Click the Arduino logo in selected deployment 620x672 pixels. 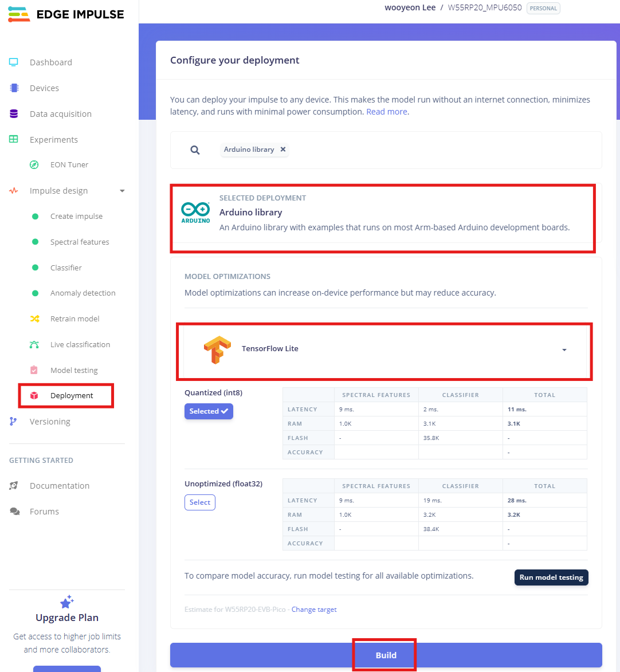pyautogui.click(x=195, y=212)
